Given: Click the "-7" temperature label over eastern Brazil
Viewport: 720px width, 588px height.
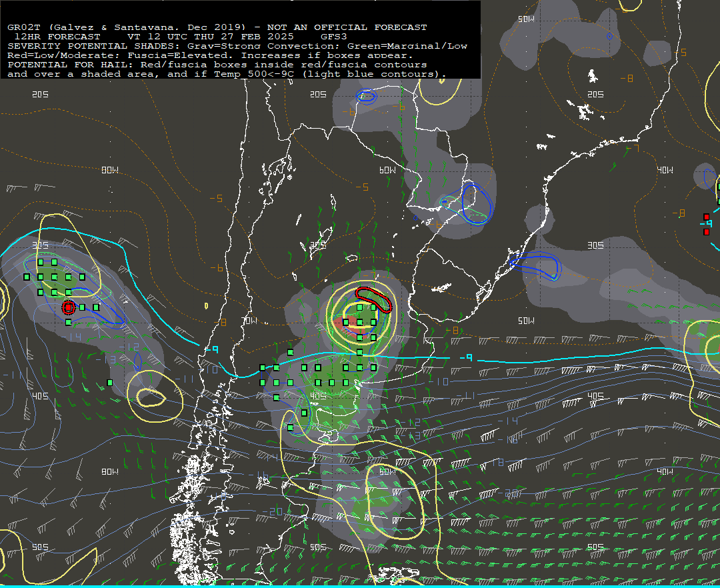Looking at the screenshot, I should 633,148.
